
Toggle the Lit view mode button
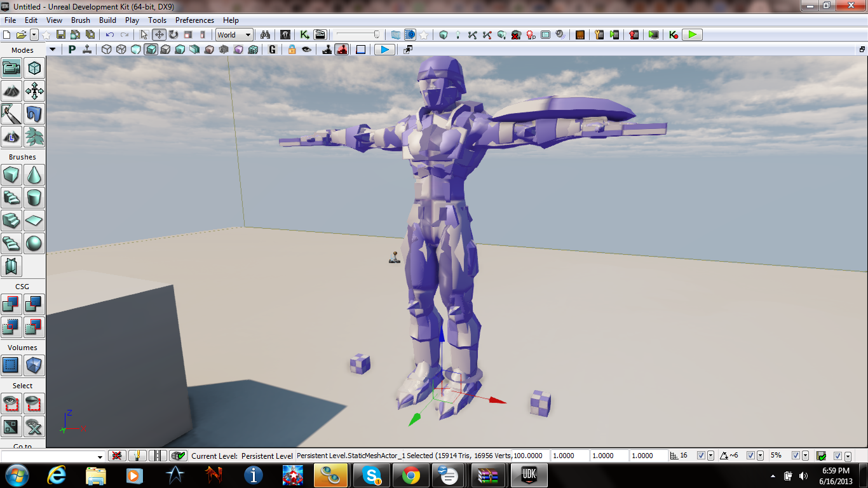pyautogui.click(x=151, y=50)
